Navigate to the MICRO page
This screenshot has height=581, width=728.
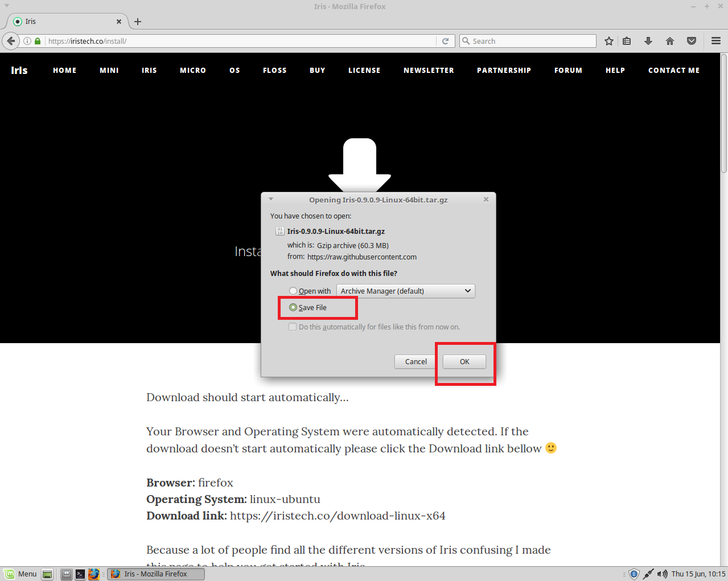(x=193, y=71)
